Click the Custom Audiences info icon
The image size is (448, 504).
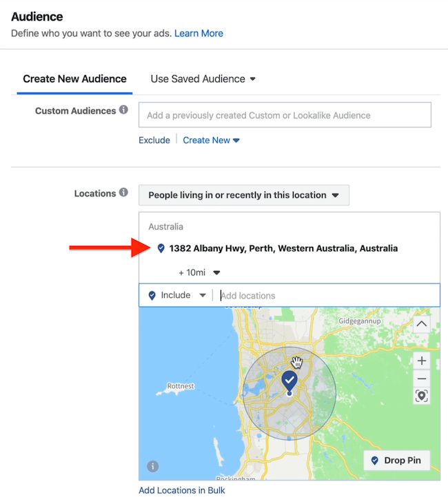click(x=123, y=110)
